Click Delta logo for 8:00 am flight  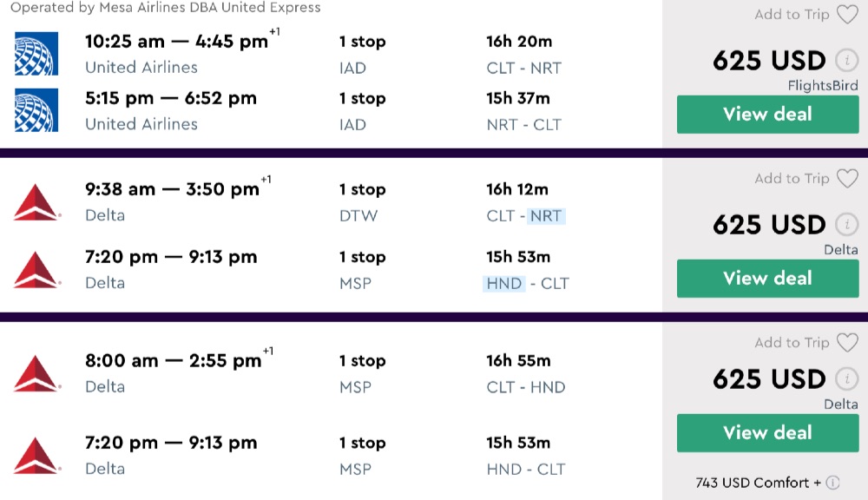pyautogui.click(x=36, y=373)
